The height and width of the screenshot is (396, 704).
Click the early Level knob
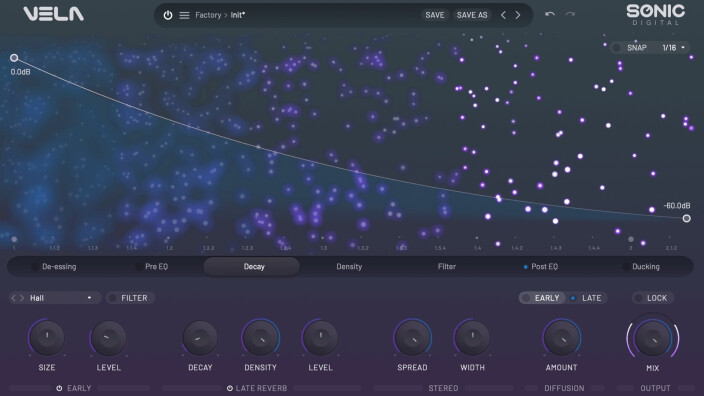pyautogui.click(x=108, y=338)
